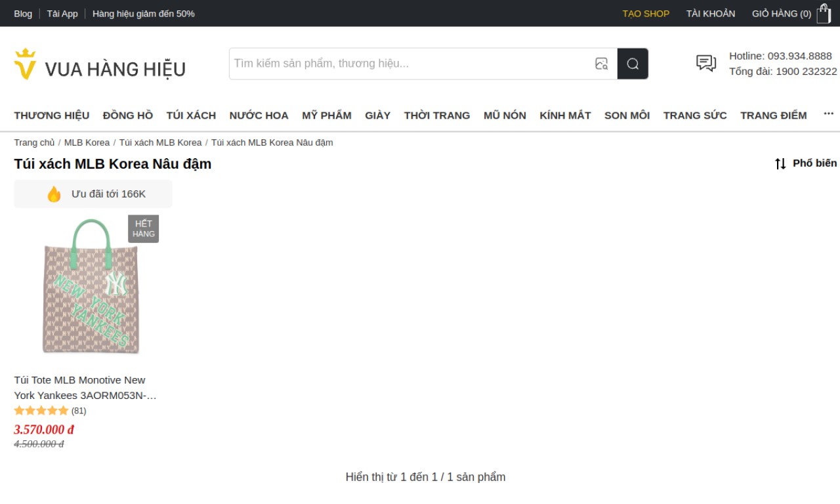Open the chat support icon

(x=706, y=63)
